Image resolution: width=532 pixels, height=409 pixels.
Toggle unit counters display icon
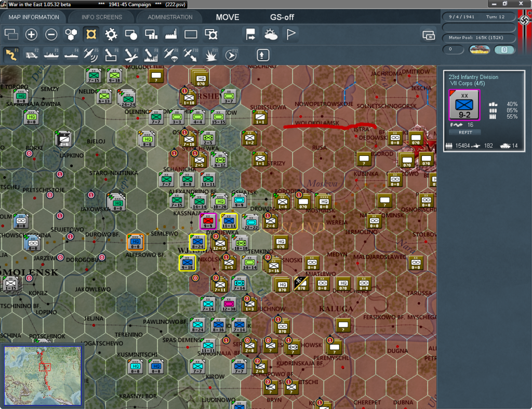pyautogui.click(x=11, y=34)
